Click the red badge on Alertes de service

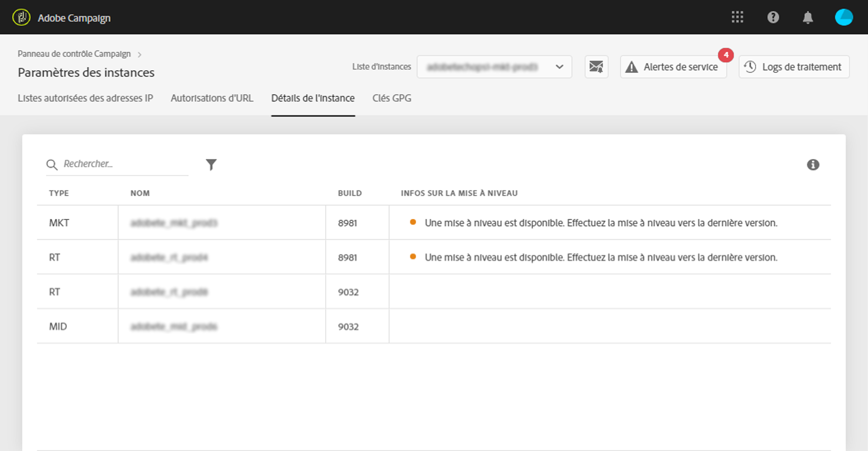pyautogui.click(x=726, y=55)
